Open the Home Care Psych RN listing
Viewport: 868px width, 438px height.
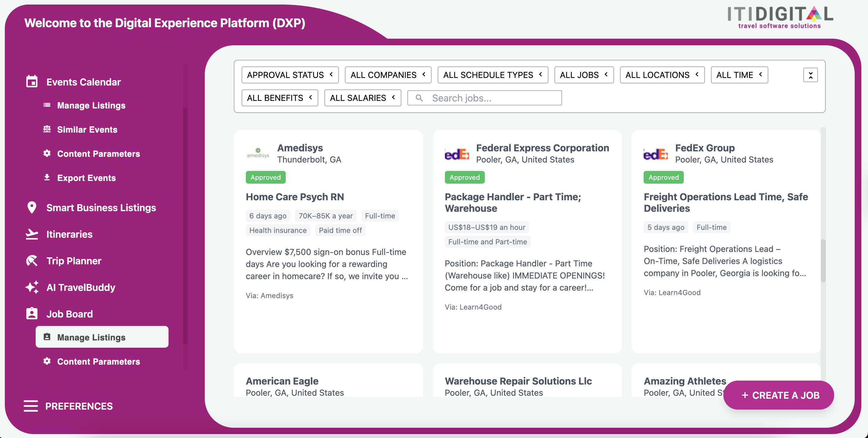[294, 197]
